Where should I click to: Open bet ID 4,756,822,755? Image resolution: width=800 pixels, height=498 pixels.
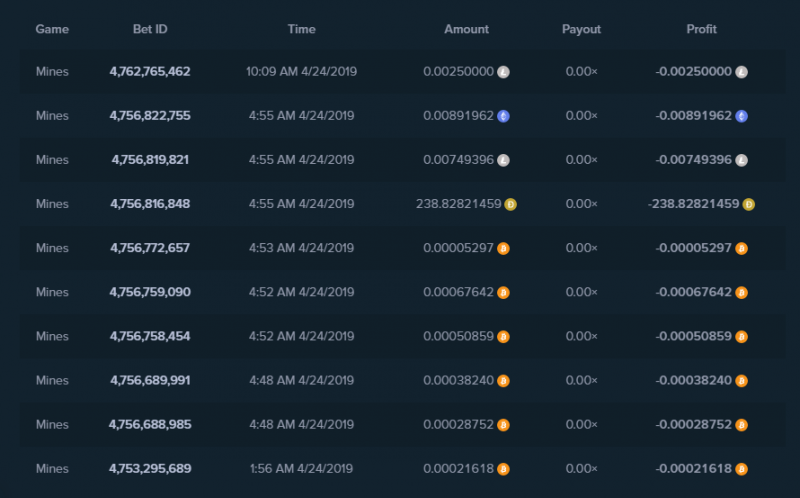pos(150,116)
